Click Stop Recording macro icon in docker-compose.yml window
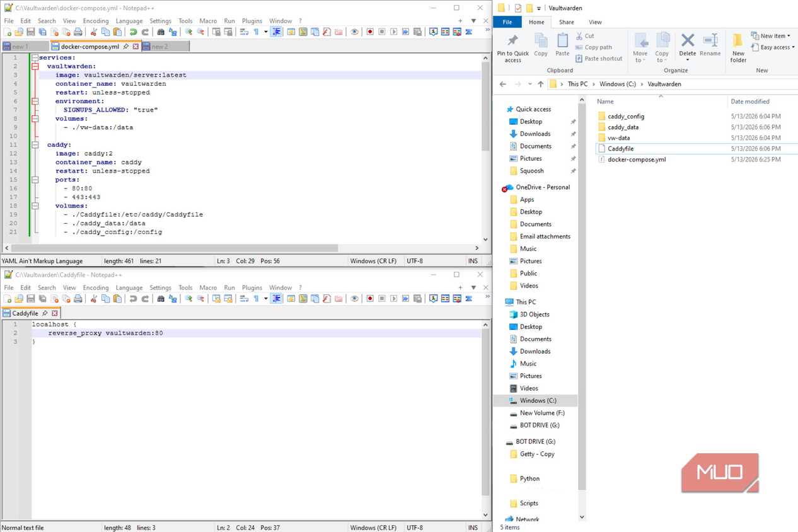Image resolution: width=798 pixels, height=532 pixels. 382,32
